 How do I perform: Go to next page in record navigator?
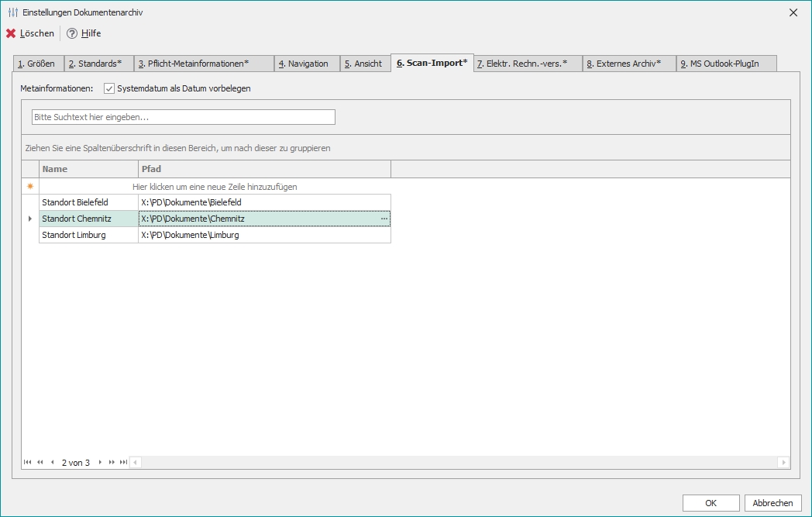pos(112,462)
